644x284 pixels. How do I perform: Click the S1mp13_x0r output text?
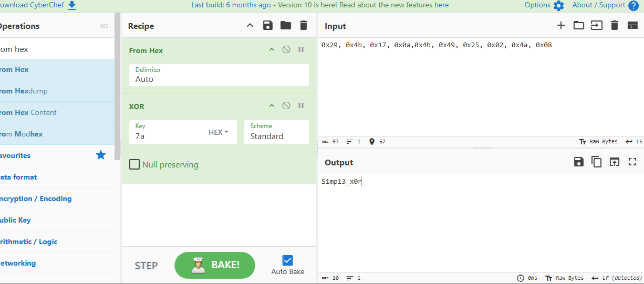pyautogui.click(x=341, y=182)
